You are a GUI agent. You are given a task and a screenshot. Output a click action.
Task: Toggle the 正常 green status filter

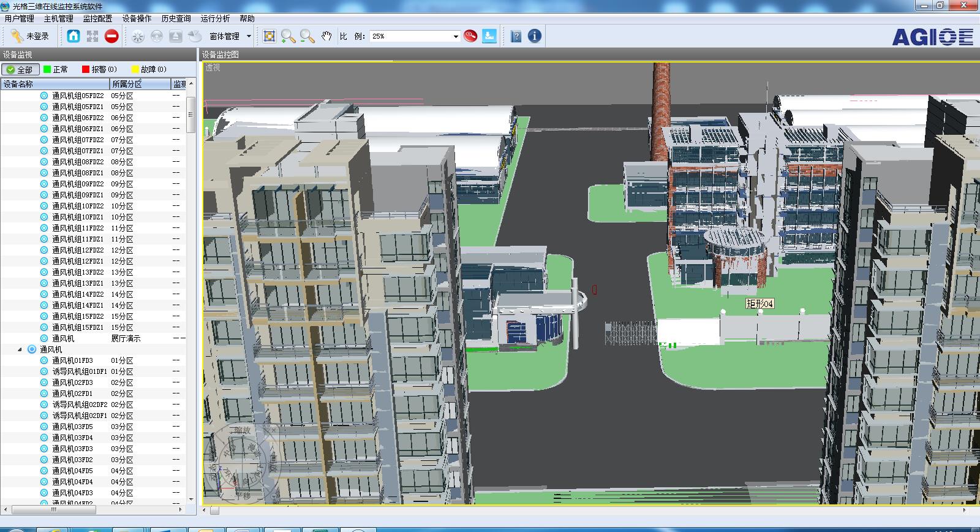pyautogui.click(x=56, y=69)
